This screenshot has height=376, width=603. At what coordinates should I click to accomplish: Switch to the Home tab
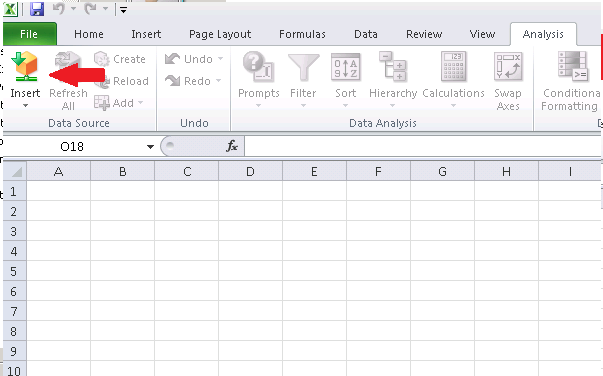pos(89,34)
